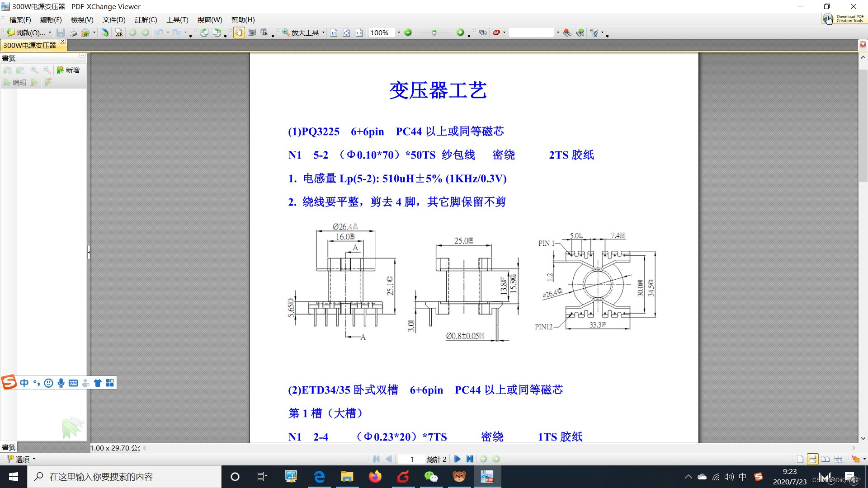This screenshot has width=868, height=488.
Task: Click the green Zoom In plus button
Action: [460, 33]
